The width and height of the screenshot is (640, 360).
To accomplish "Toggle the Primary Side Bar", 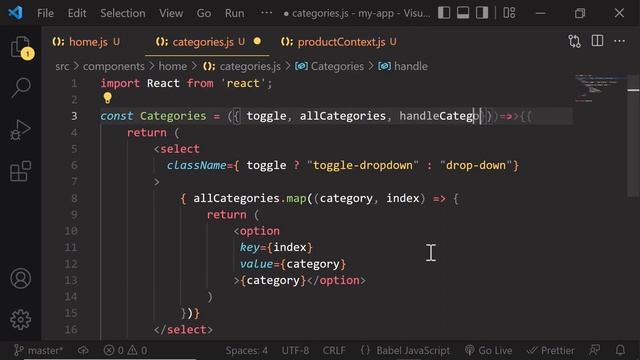I will [x=444, y=13].
